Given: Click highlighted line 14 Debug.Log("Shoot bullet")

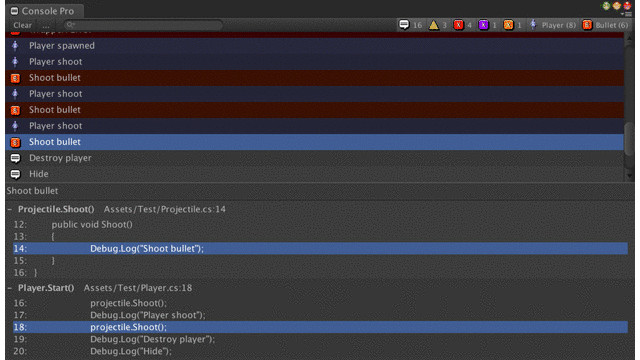Looking at the screenshot, I should click(x=320, y=249).
